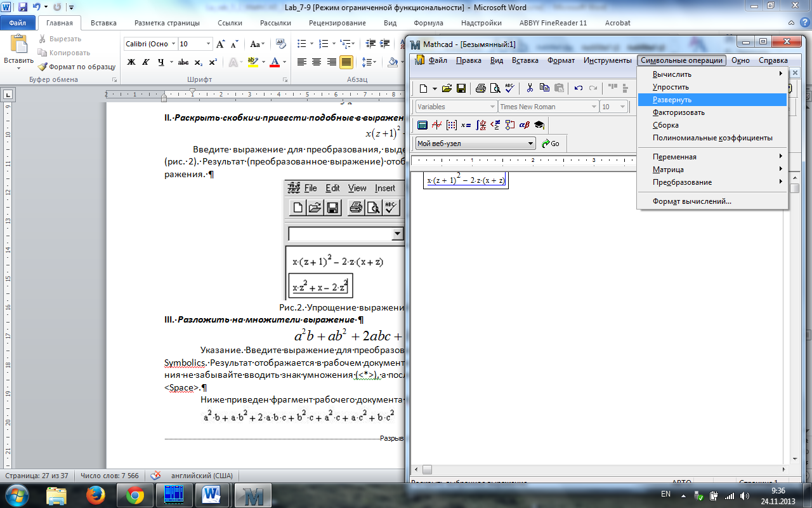Select Полиномиальные коэффициенты menu entry
Screen dimensions: 812x508
[x=712, y=138]
